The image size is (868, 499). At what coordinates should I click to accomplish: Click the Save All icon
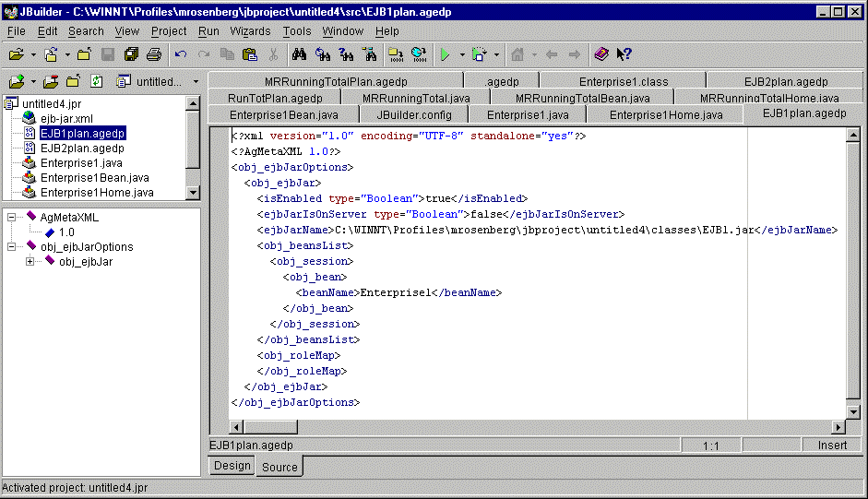(131, 54)
